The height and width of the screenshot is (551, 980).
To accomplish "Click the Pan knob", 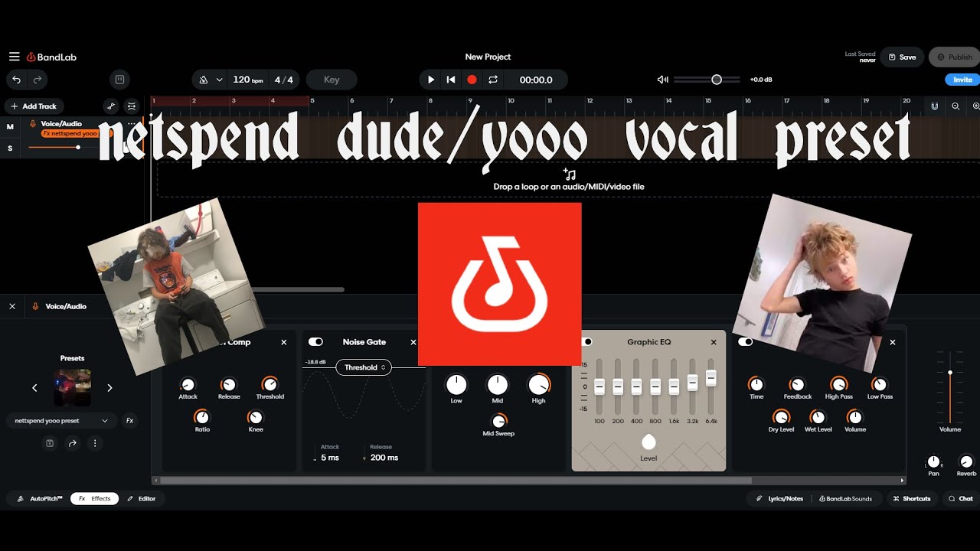I will [933, 461].
